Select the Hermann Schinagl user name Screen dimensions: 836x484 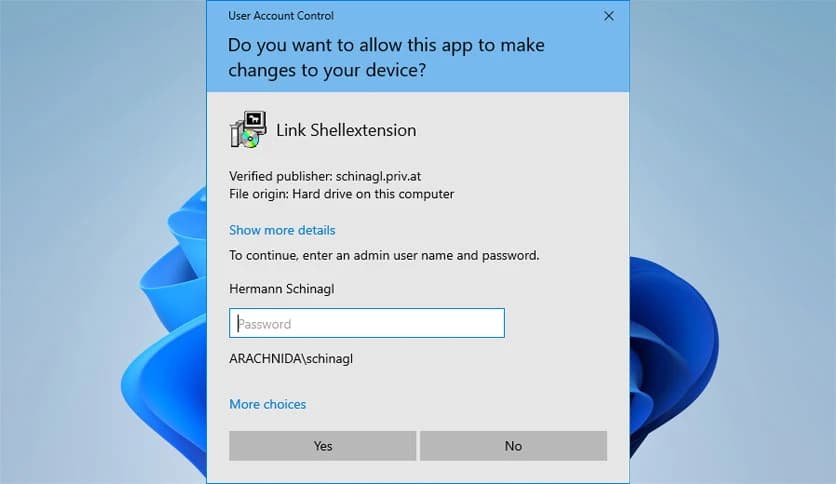click(282, 289)
